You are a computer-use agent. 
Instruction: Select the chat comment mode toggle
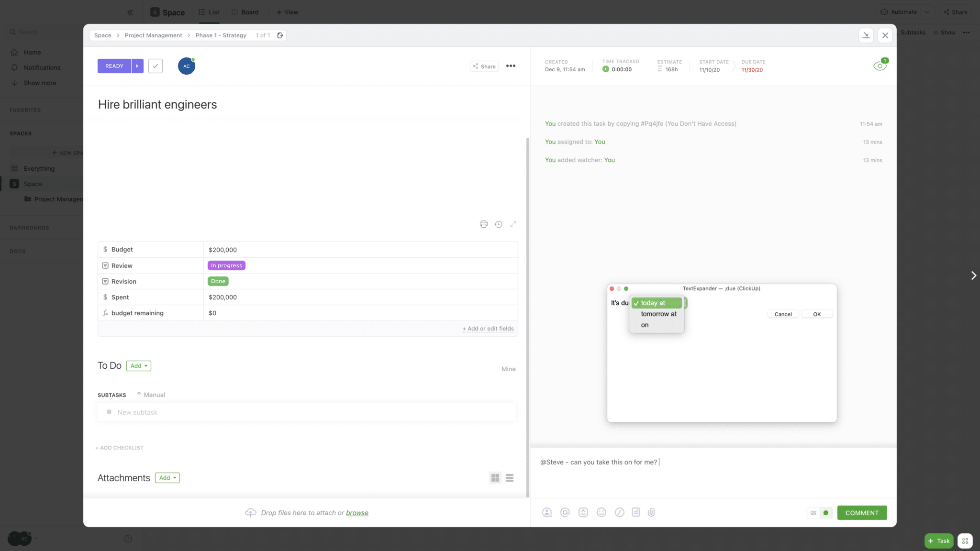826,513
